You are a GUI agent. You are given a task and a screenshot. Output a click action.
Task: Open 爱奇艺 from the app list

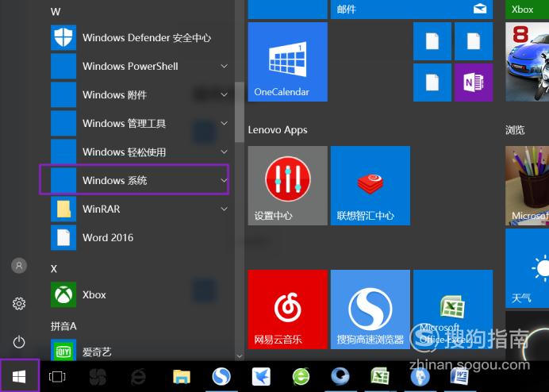pyautogui.click(x=140, y=350)
